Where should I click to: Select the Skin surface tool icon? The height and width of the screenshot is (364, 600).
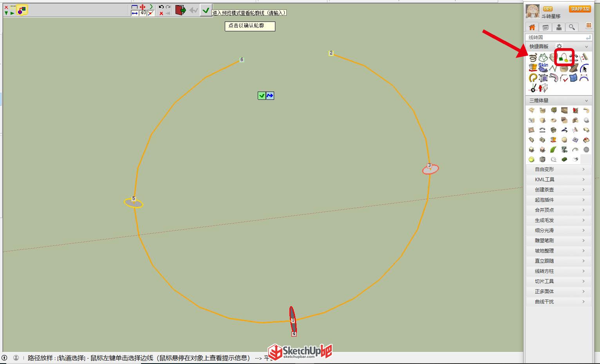543,68
